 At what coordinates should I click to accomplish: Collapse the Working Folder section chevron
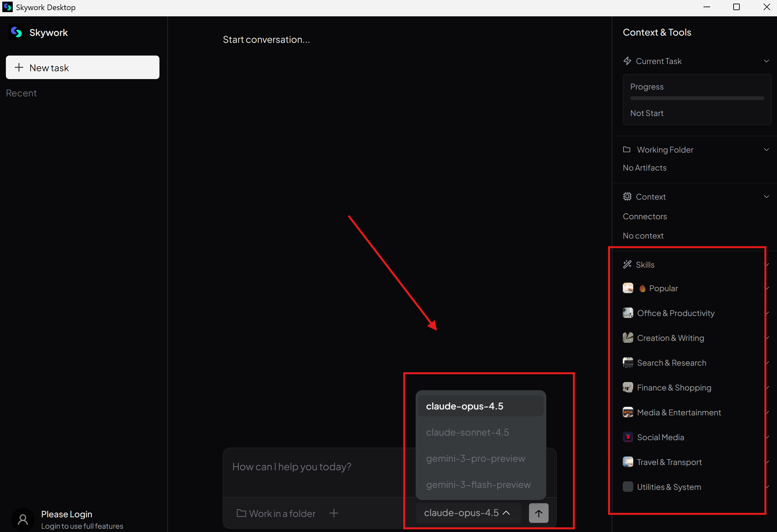(x=766, y=149)
